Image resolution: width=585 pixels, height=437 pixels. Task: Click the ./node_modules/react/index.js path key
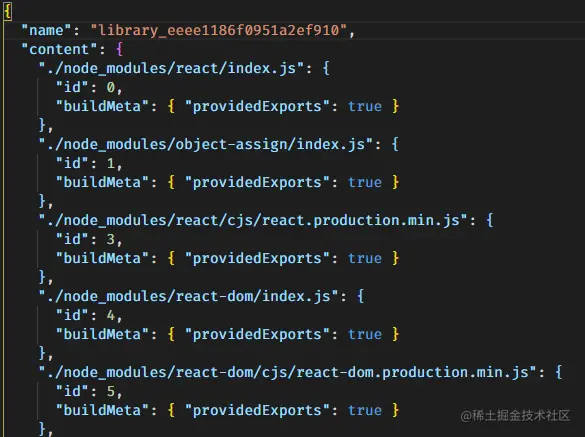tap(171, 68)
